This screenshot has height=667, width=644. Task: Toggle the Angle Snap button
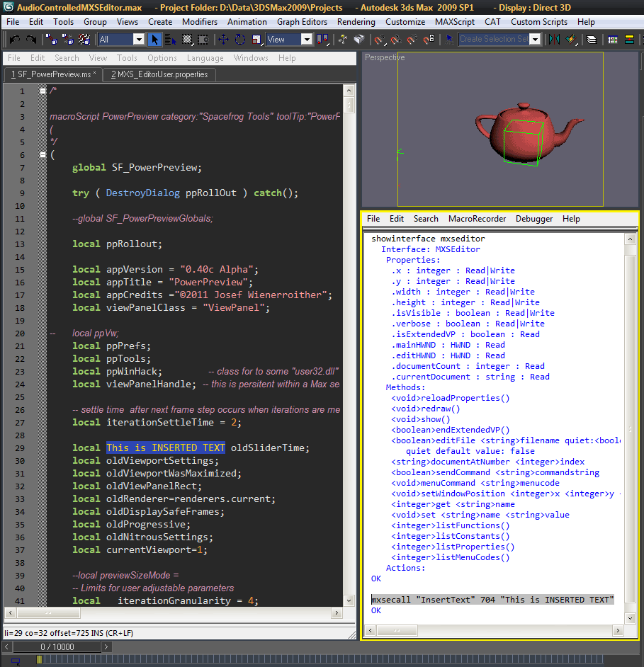tap(395, 40)
